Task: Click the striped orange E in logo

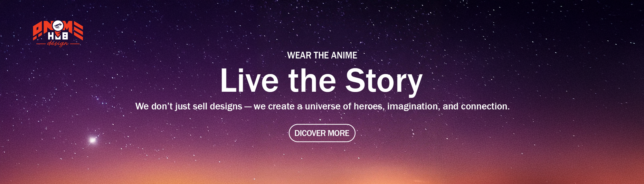Action: tap(78, 31)
